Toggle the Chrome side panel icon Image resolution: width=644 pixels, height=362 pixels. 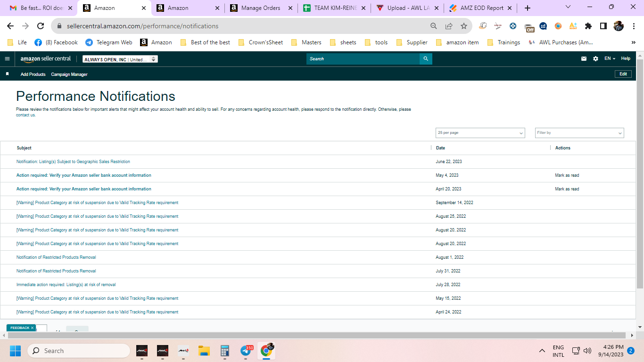tap(603, 26)
